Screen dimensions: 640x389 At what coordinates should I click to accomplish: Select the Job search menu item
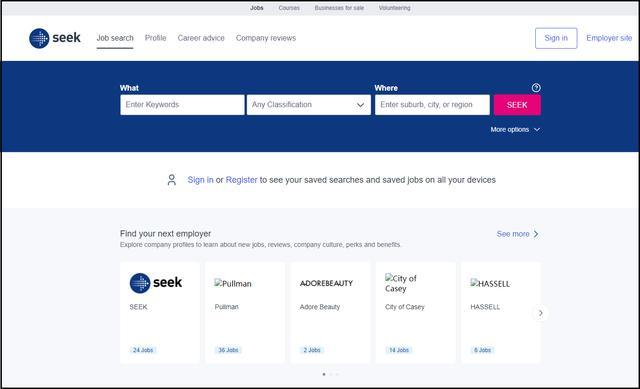point(115,38)
